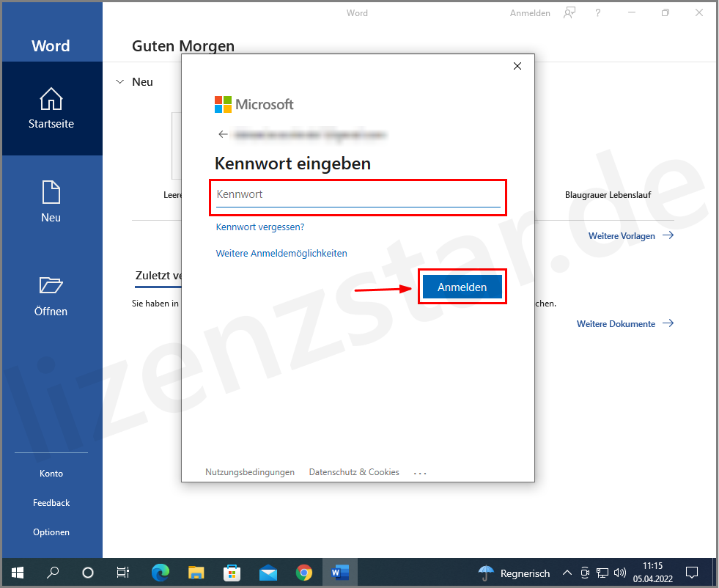Open Nutzungsbedingungen link
This screenshot has width=719, height=588.
coord(250,472)
